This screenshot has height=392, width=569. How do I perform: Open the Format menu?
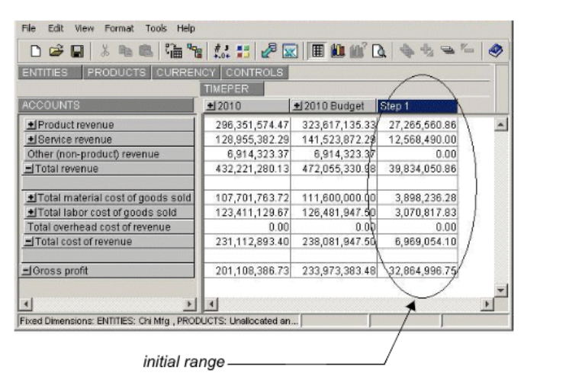point(119,28)
